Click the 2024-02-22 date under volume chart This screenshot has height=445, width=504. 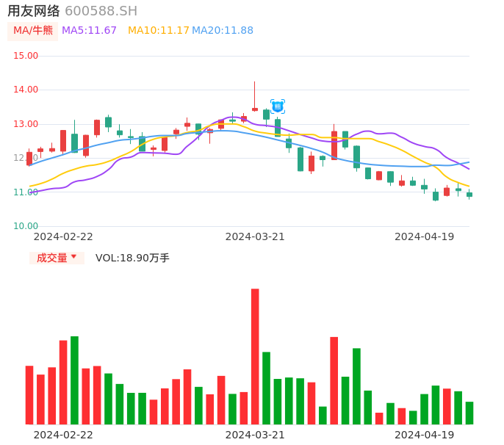point(63,435)
